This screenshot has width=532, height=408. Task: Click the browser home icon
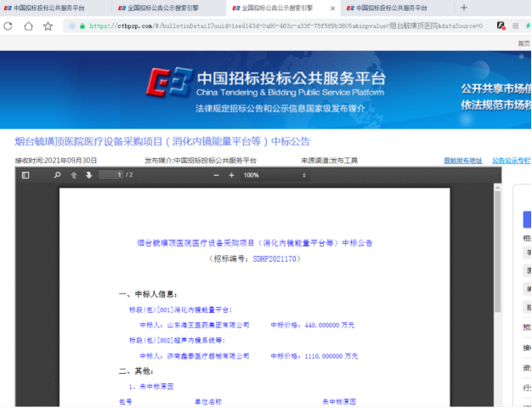(28, 26)
